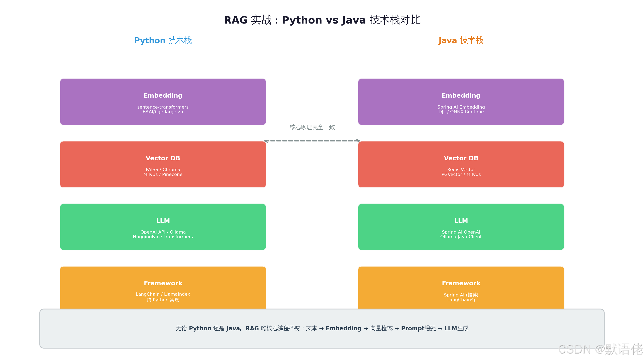
Task: Click the gray summary banner at bottom
Action: coord(322,329)
